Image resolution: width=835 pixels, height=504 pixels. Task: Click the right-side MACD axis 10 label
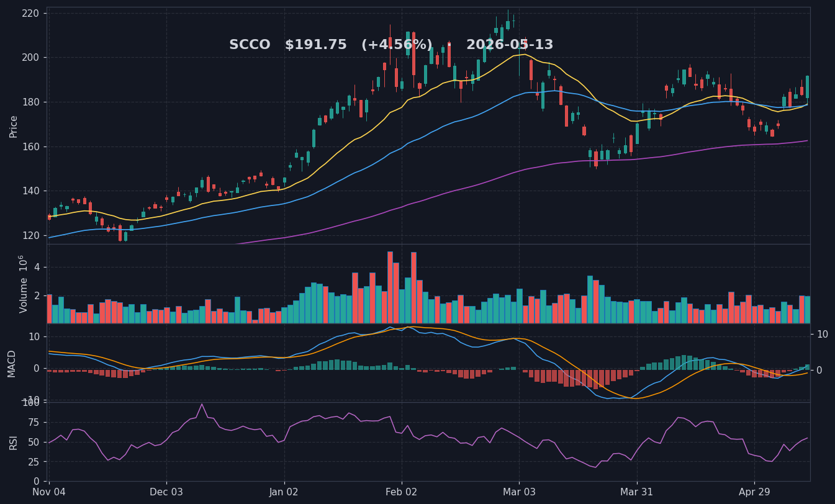pyautogui.click(x=823, y=335)
